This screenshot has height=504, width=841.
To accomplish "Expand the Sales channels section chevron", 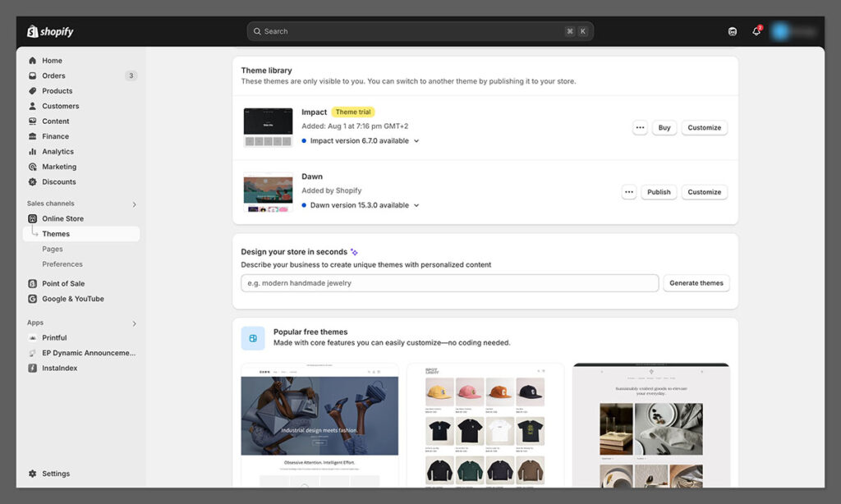I will (135, 204).
